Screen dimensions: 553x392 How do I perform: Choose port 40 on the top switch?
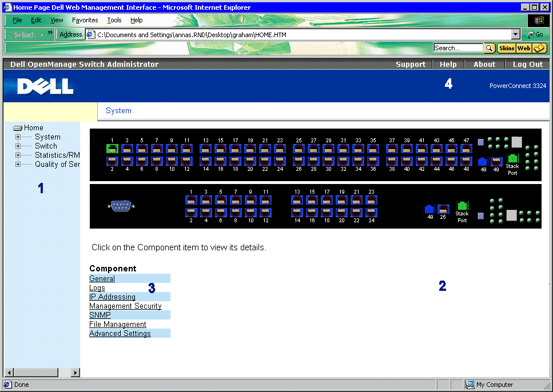coord(407,161)
